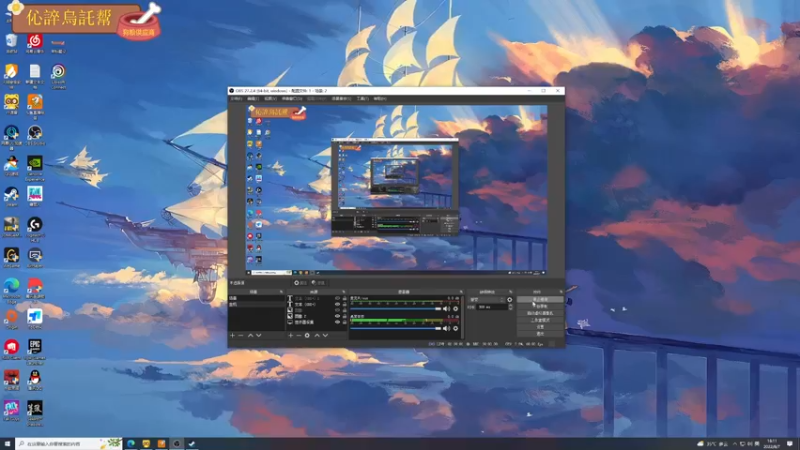Viewport: 800px width, 450px height.
Task: Remove selected source with minus icon
Action: click(x=298, y=335)
